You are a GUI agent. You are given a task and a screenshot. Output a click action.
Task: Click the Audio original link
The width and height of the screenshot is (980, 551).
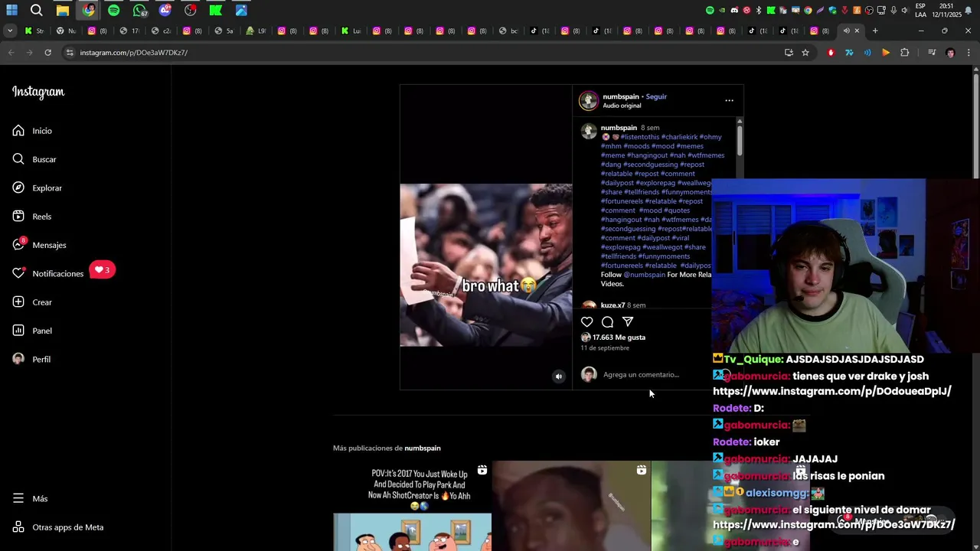tap(622, 106)
